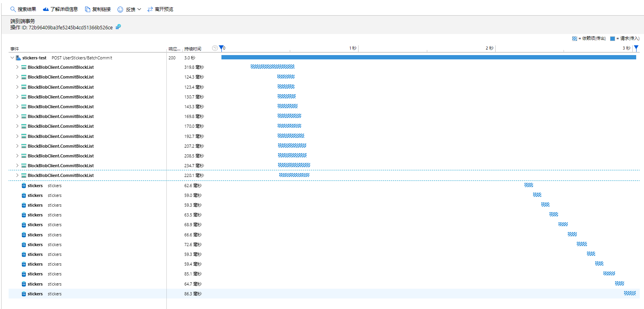Screen dimensions: 644x309
Task: Click the timeline bar of the 62.6 毫秒 stickers call
Action: pyautogui.click(x=529, y=185)
